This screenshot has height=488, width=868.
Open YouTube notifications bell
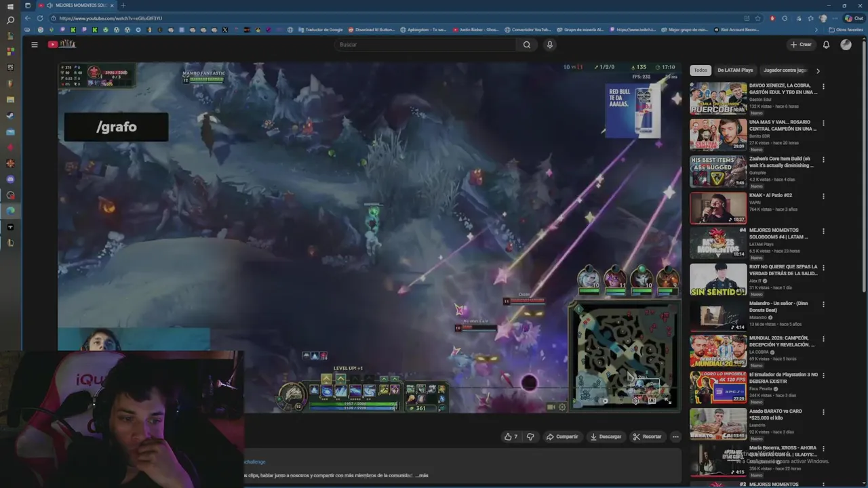pos(826,45)
